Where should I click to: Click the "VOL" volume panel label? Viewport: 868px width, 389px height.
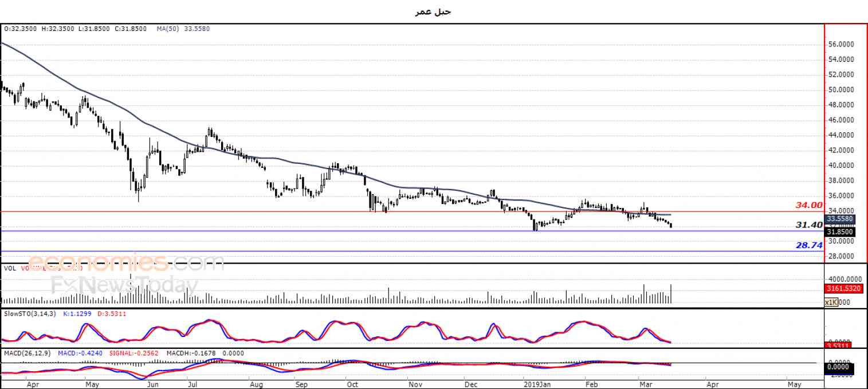10,268
